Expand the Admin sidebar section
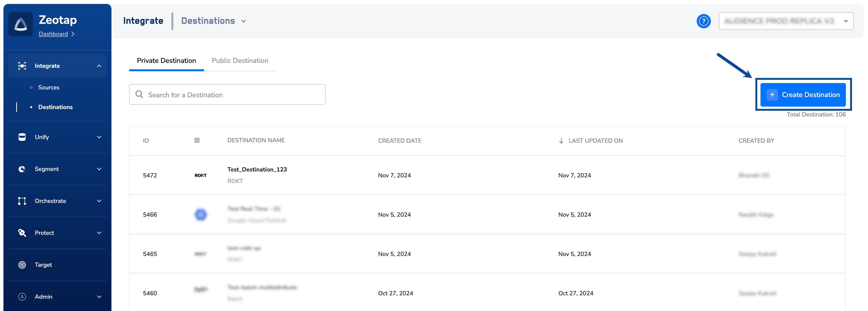The height and width of the screenshot is (311, 868). point(99,297)
